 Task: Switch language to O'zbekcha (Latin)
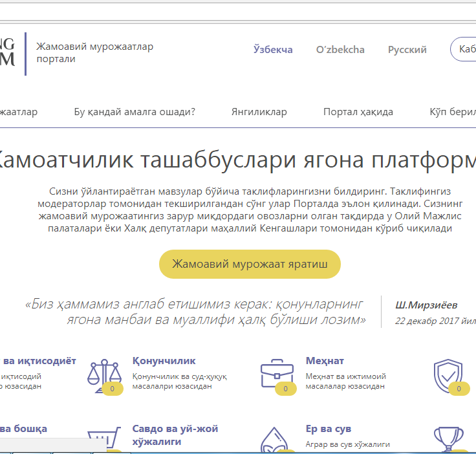[340, 50]
